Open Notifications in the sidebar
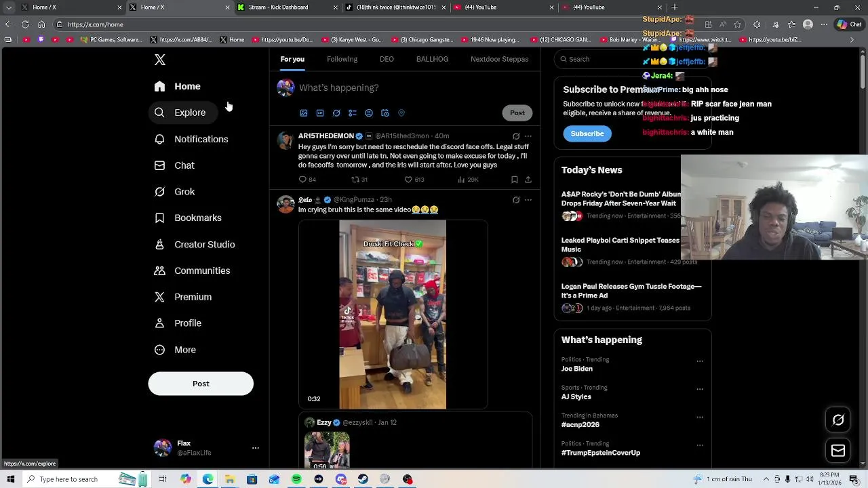Screen dimensions: 868x488 click(191, 139)
